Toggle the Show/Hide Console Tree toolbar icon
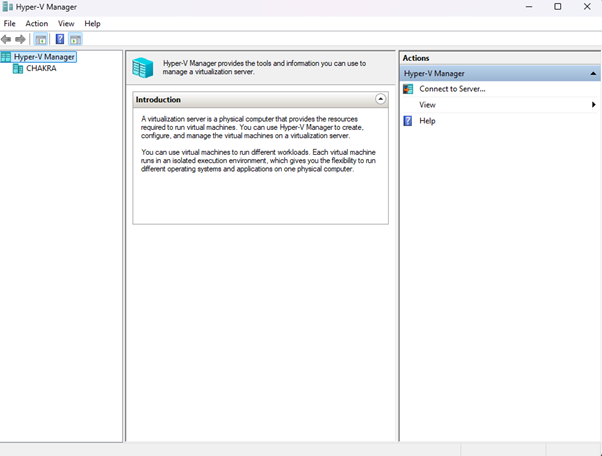Viewport: 602px width, 456px height. (x=41, y=39)
